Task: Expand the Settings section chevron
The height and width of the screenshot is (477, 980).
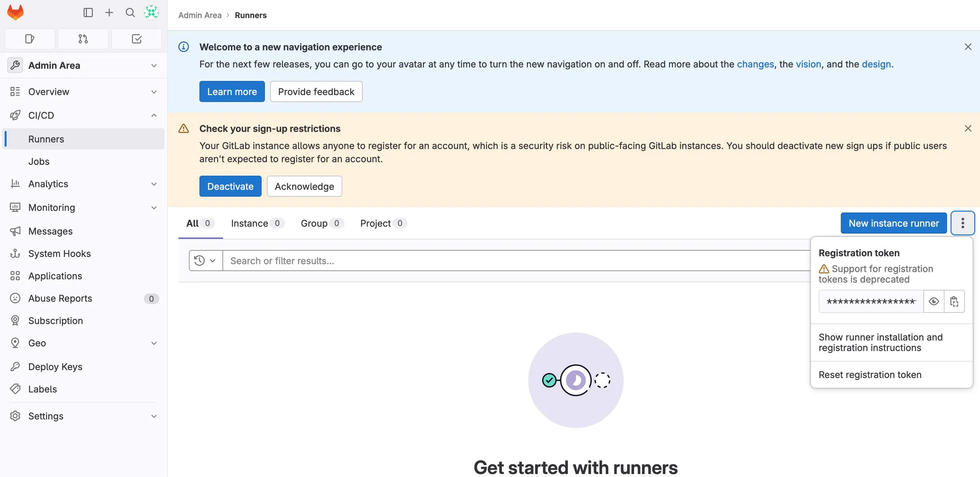Action: 154,416
